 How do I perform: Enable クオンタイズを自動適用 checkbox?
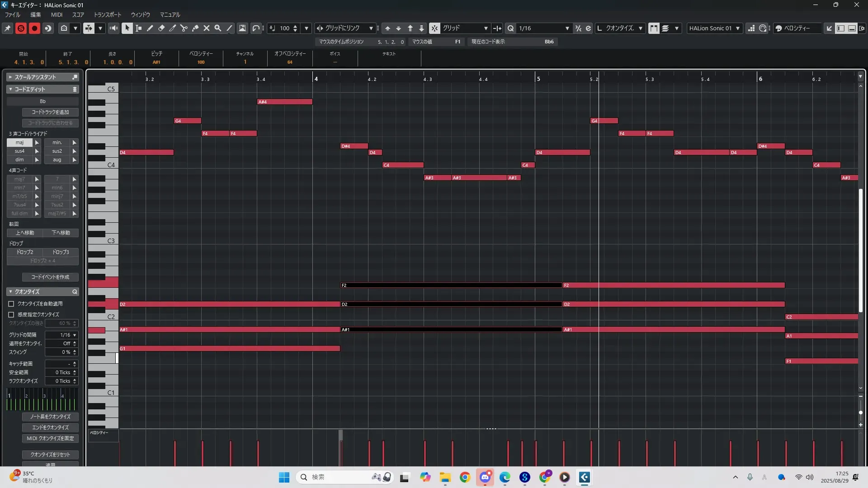tap(11, 304)
